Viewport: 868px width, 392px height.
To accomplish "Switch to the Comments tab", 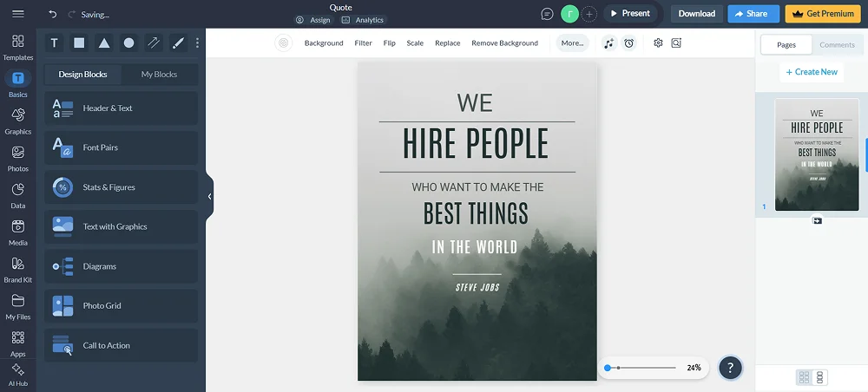I will (837, 45).
